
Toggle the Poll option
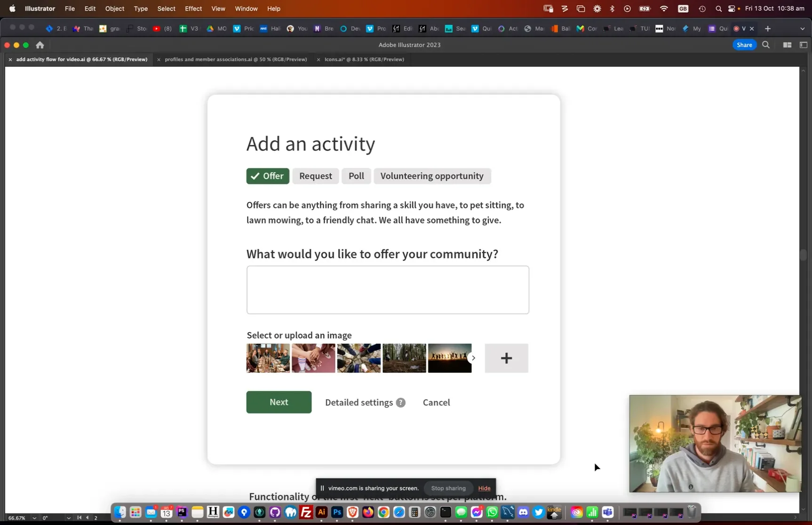coord(356,176)
